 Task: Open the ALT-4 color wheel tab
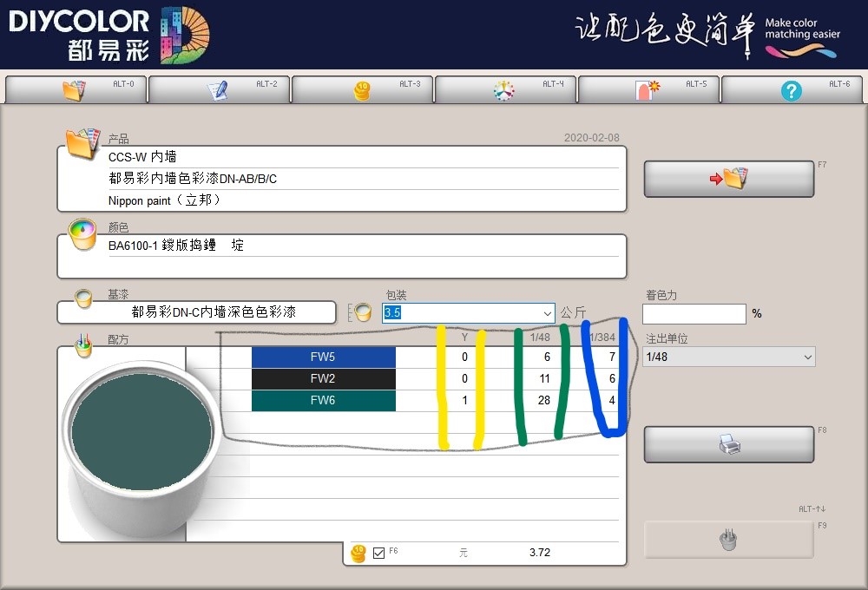pos(505,90)
